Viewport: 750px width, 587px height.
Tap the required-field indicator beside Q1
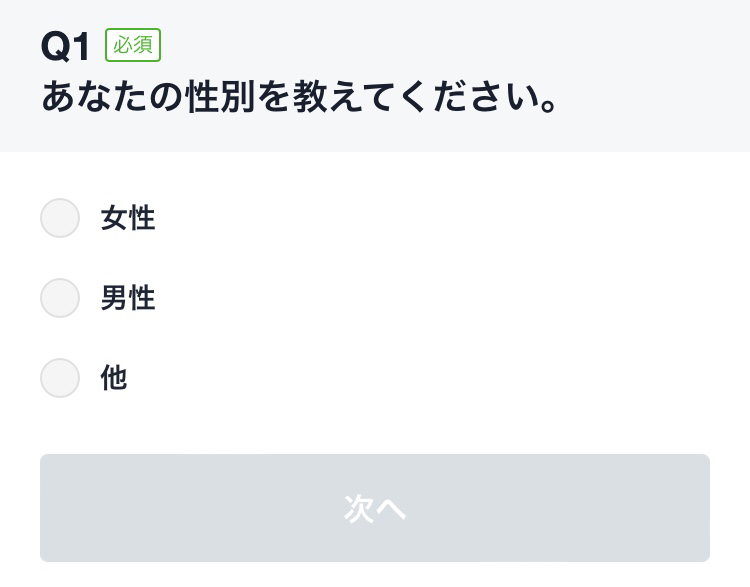133,46
